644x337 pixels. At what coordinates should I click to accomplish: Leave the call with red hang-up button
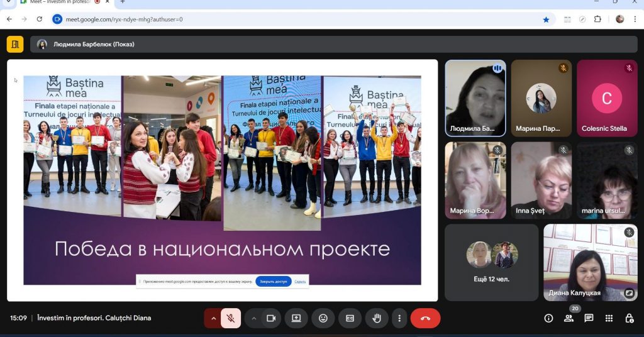tap(425, 318)
